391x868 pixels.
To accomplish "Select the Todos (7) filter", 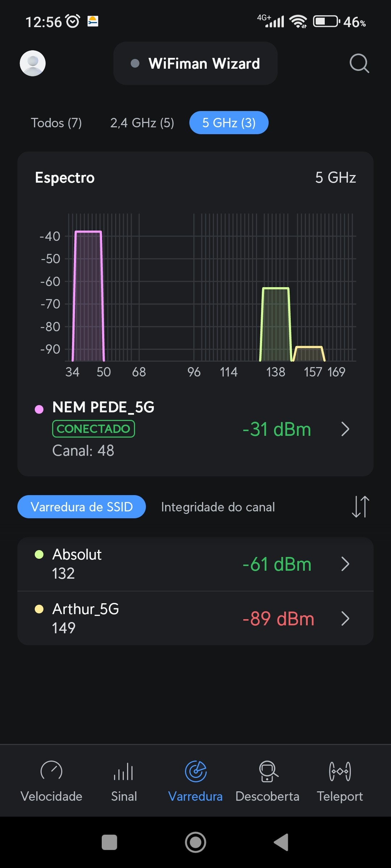I will 56,123.
